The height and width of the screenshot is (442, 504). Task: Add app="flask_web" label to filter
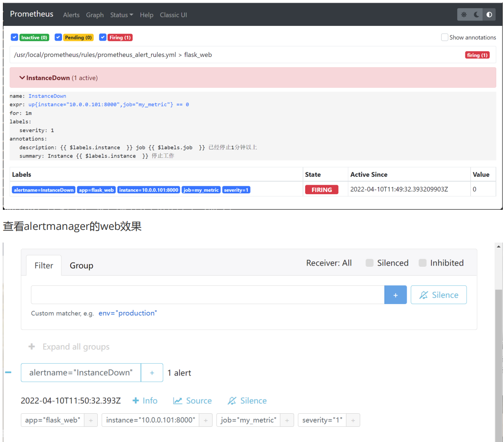[91, 420]
